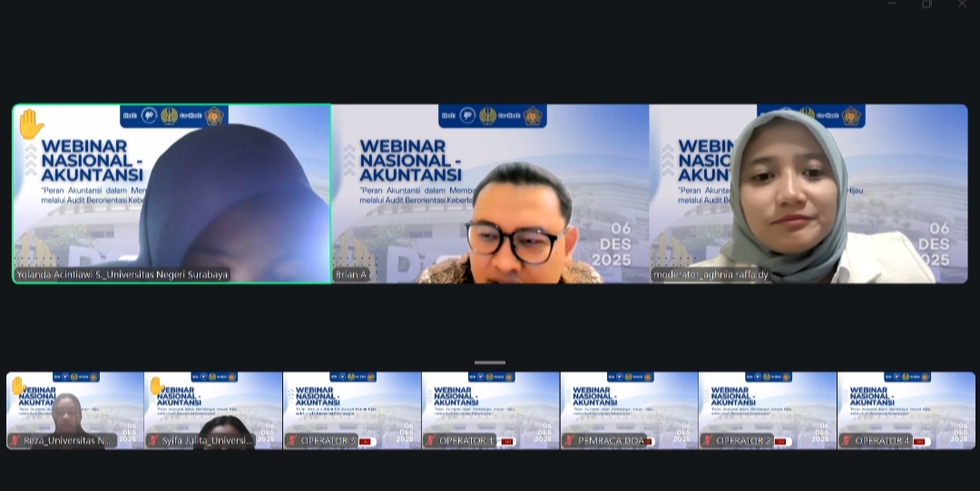The height and width of the screenshot is (491, 980).
Task: Minimize the meeting window
Action: [892, 5]
